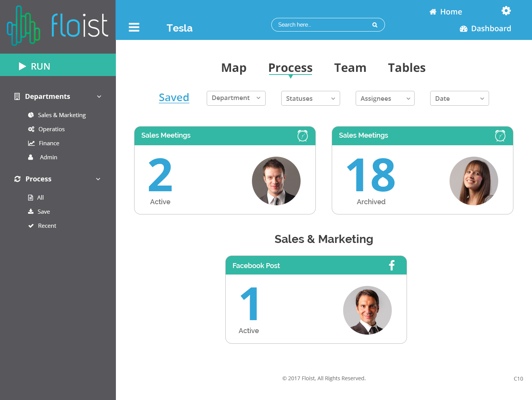Open the Department filter dropdown

pyautogui.click(x=236, y=98)
